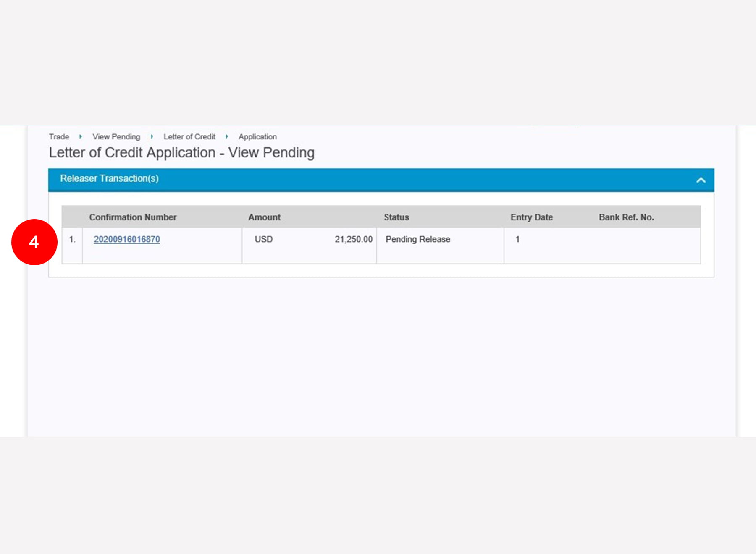Click the red step 4 marker
Image resolution: width=756 pixels, height=554 pixels.
point(34,242)
